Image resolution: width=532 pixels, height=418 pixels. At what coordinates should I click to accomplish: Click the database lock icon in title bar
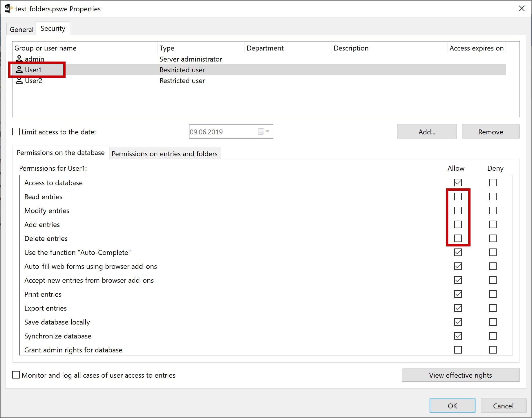pos(8,8)
